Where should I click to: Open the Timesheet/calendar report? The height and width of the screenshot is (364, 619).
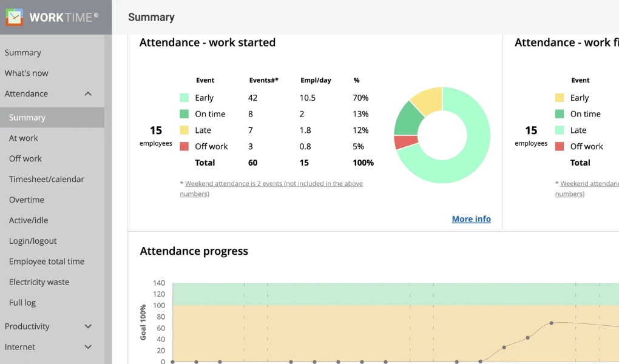(47, 180)
